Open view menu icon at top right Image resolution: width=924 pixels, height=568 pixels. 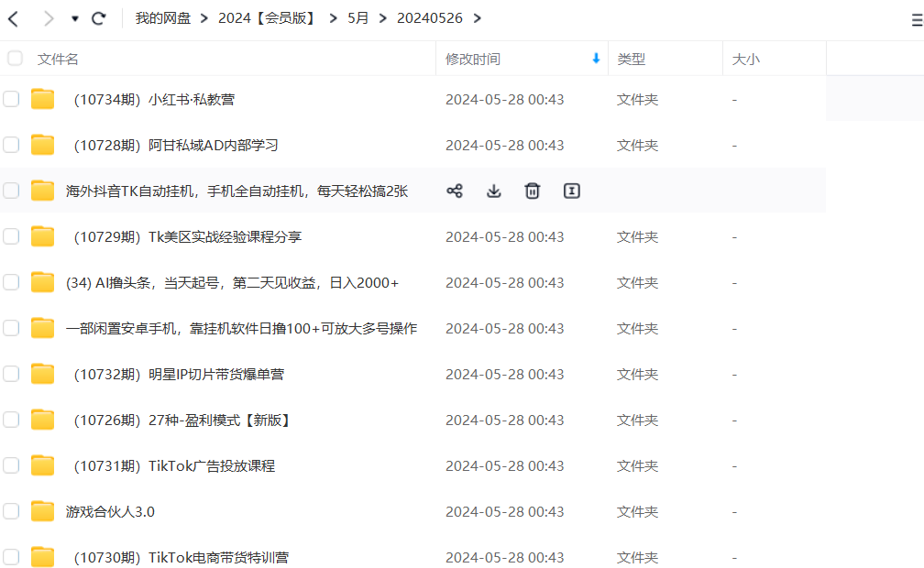pyautogui.click(x=918, y=21)
